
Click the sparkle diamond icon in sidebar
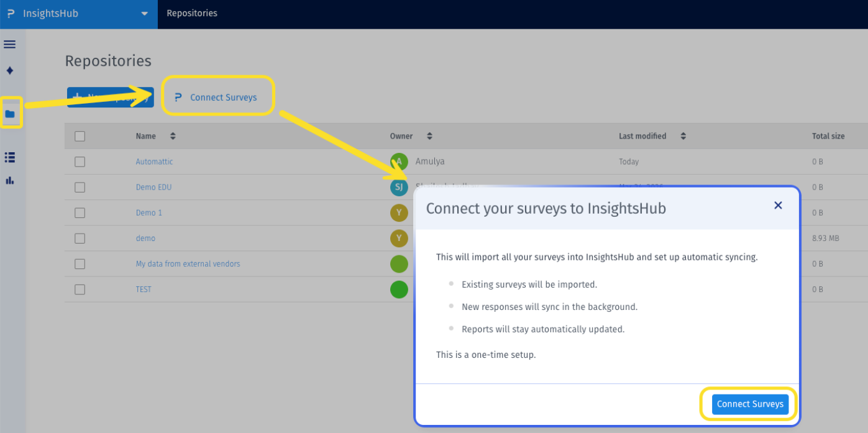pos(10,70)
